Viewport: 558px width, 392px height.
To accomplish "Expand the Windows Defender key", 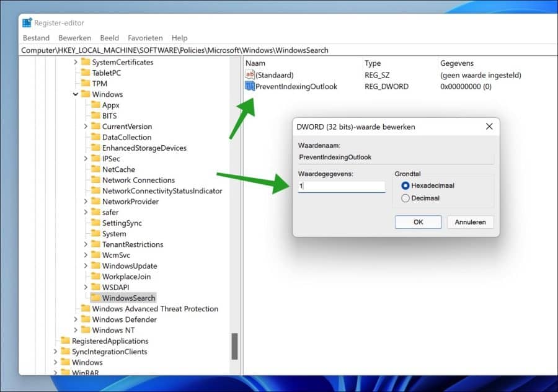I will click(x=76, y=319).
